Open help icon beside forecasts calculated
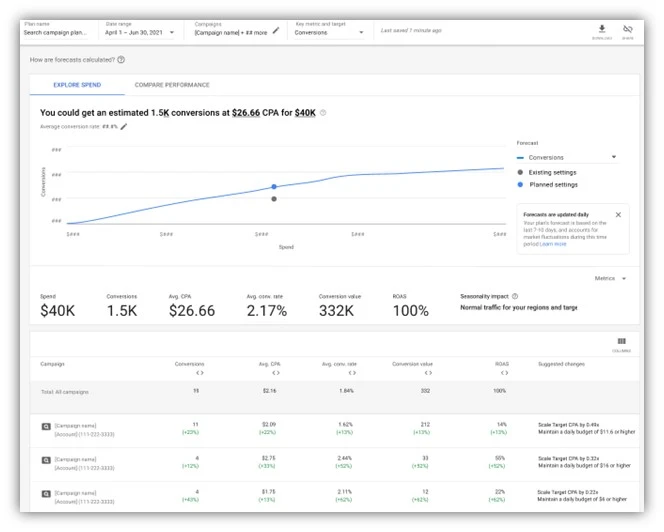This screenshot has height=532, width=664. (x=121, y=60)
